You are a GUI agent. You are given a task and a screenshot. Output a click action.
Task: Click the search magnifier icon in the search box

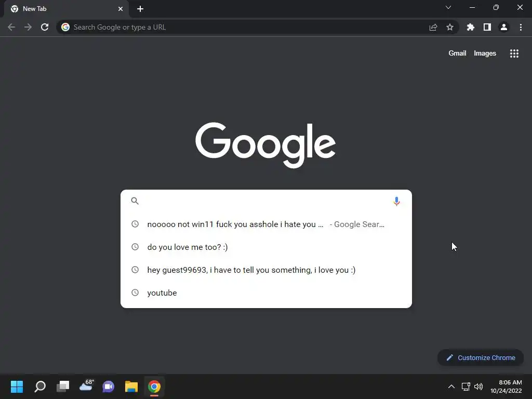(135, 201)
